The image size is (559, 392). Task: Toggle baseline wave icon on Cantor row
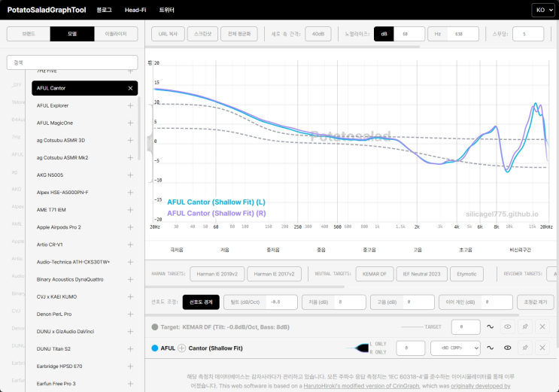491,348
